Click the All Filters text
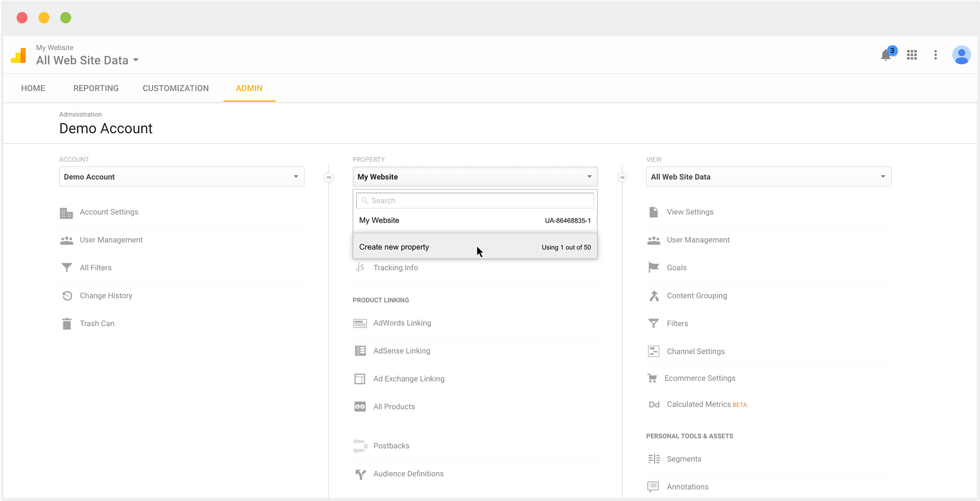The width and height of the screenshot is (980, 501). 96,268
